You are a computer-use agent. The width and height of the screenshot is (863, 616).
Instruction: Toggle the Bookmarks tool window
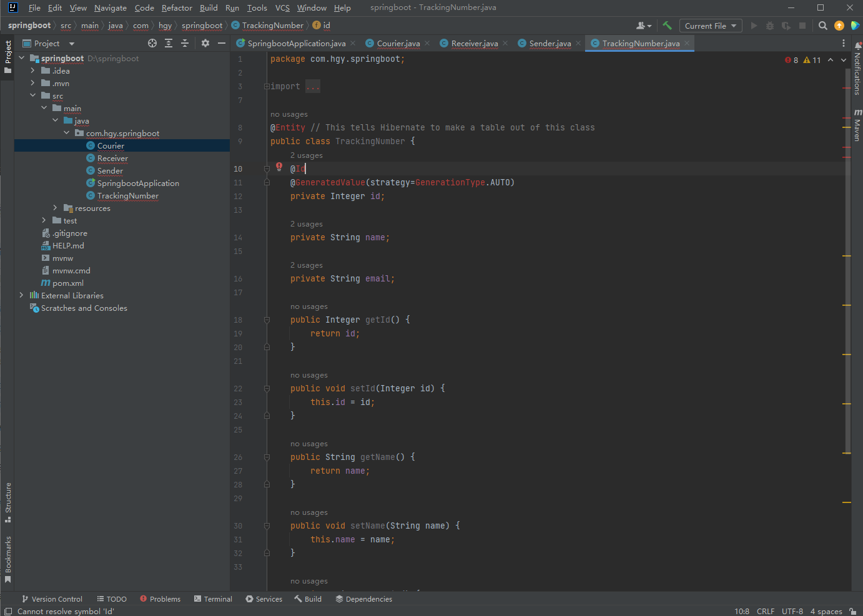pyautogui.click(x=8, y=558)
